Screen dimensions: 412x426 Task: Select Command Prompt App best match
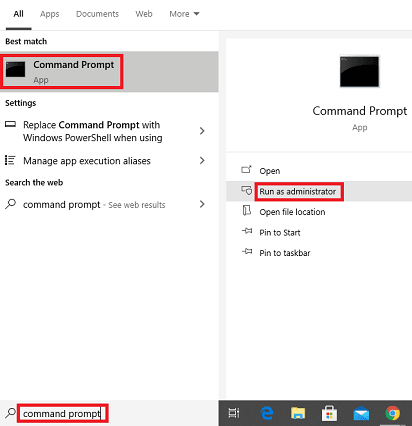point(109,72)
